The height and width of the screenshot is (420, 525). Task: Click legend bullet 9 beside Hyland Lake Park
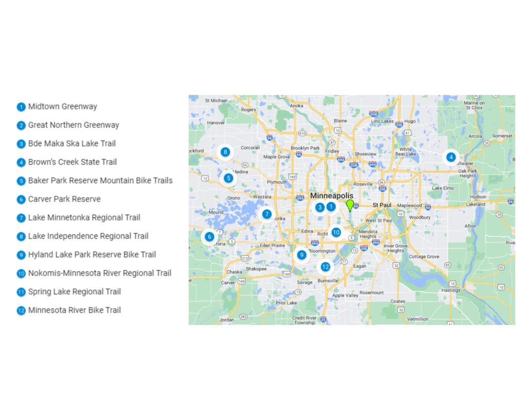pos(21,255)
